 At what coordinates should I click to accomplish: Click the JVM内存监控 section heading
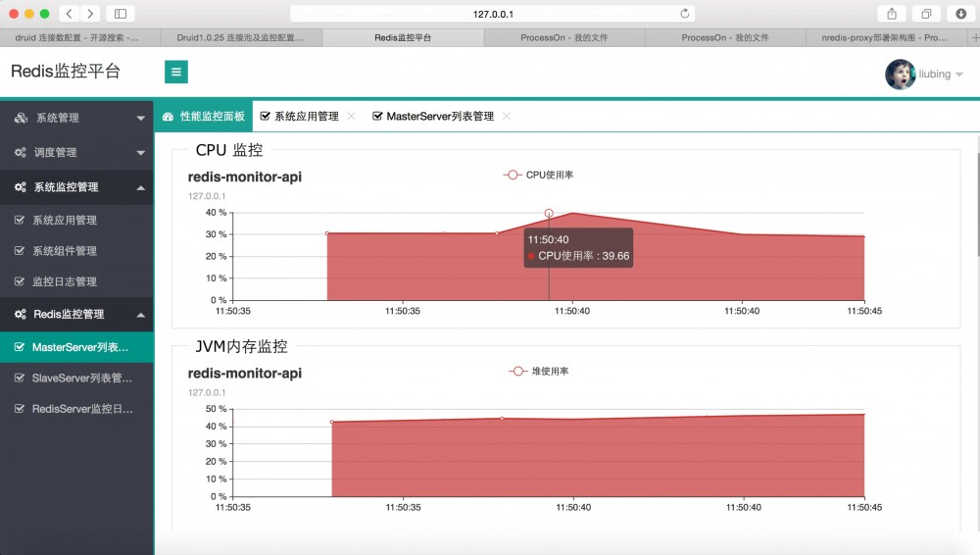241,347
